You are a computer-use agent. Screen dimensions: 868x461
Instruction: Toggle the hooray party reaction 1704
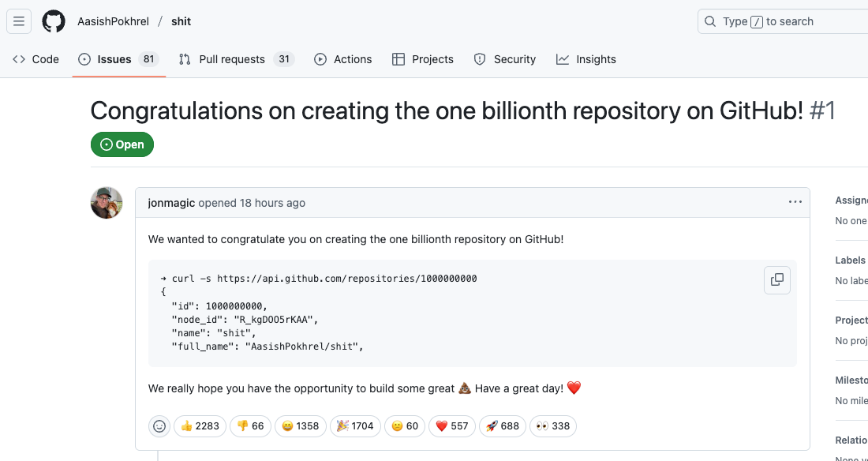[x=355, y=426]
